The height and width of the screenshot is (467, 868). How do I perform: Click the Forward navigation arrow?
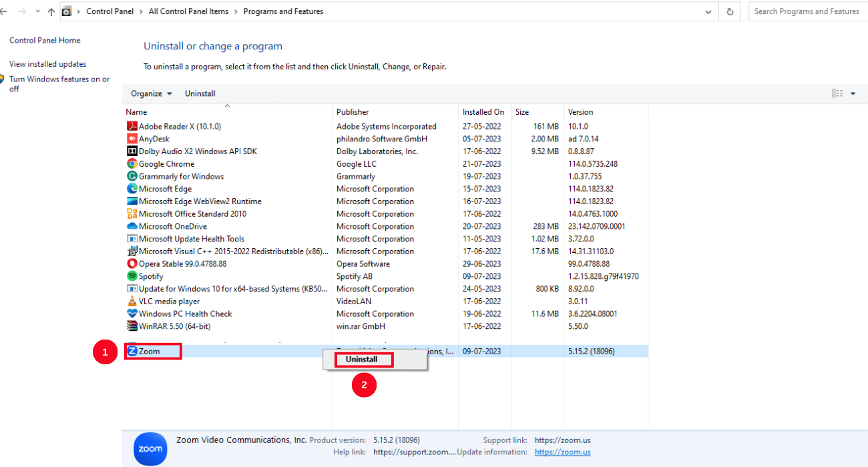pos(23,11)
